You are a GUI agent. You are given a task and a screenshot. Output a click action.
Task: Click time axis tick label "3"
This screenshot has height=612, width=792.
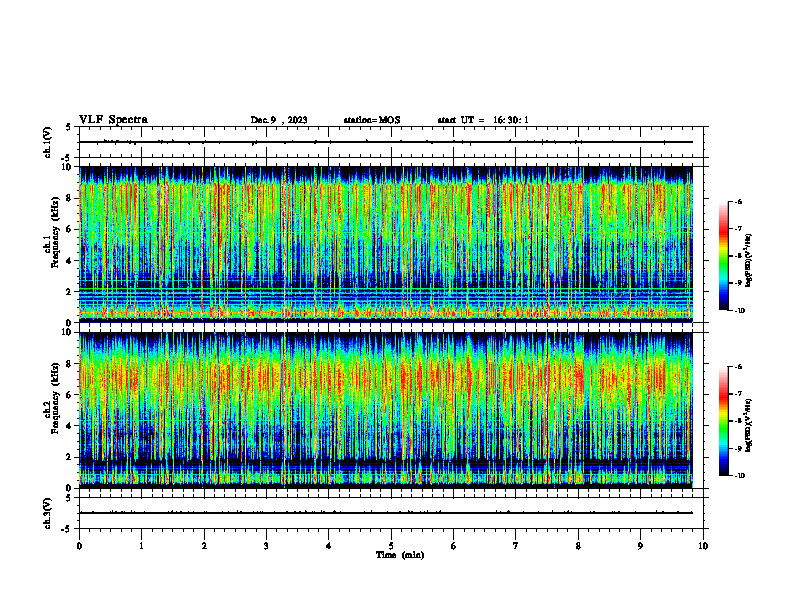point(266,546)
